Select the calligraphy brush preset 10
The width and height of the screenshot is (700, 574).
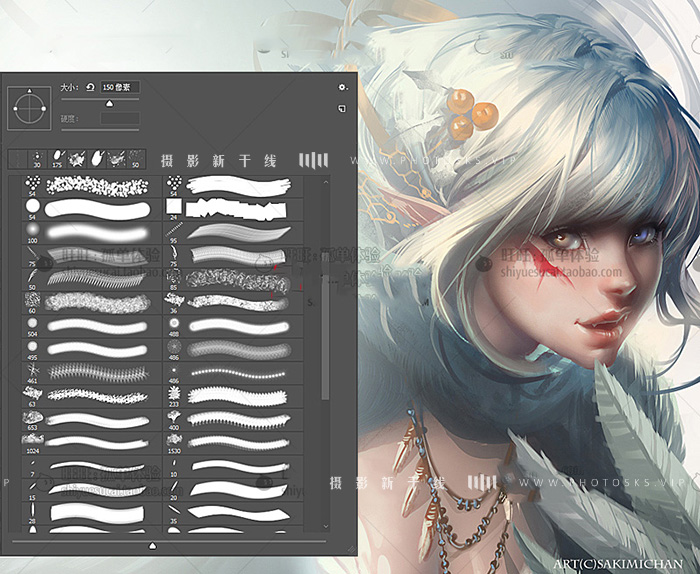pos(233,466)
